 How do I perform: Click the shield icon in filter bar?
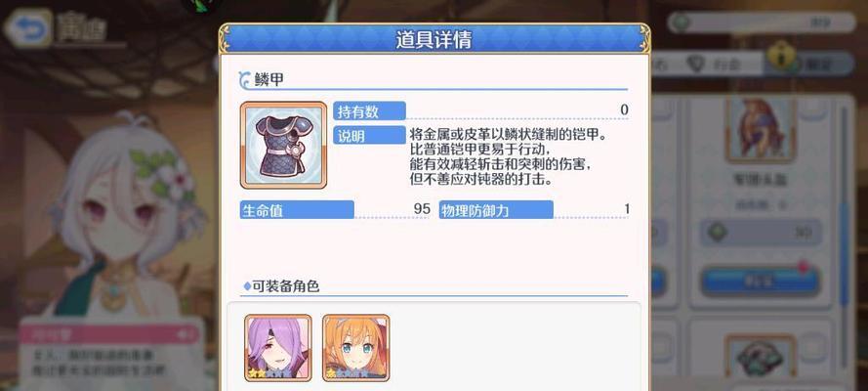pos(695,65)
